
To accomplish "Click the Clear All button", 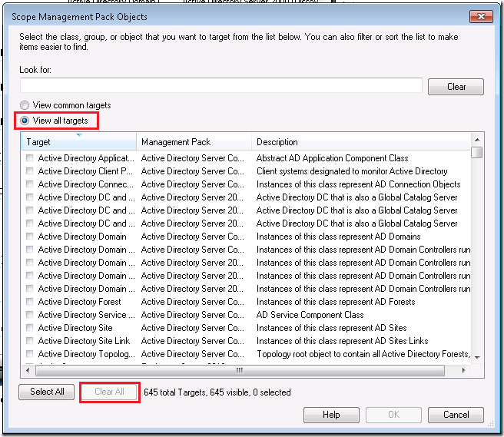I will click(x=109, y=392).
